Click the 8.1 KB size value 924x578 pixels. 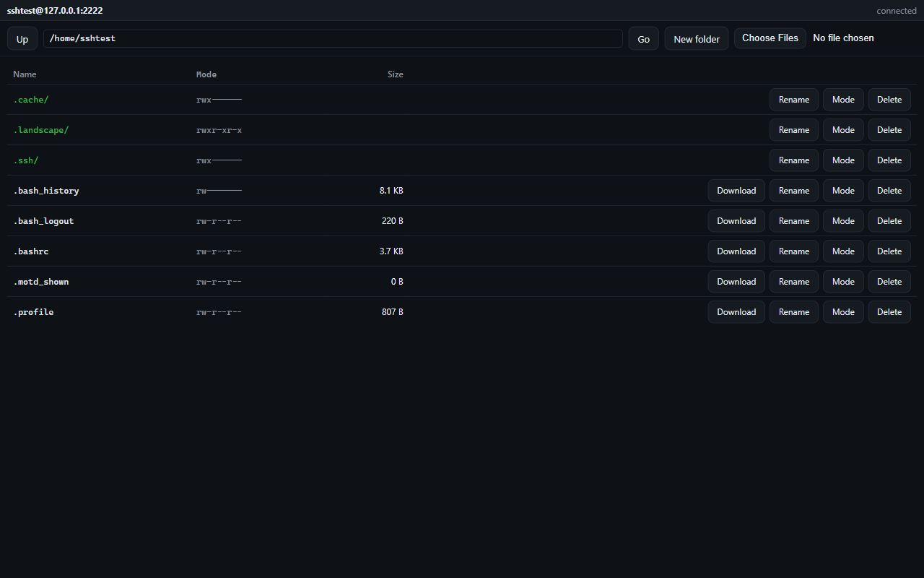(391, 191)
